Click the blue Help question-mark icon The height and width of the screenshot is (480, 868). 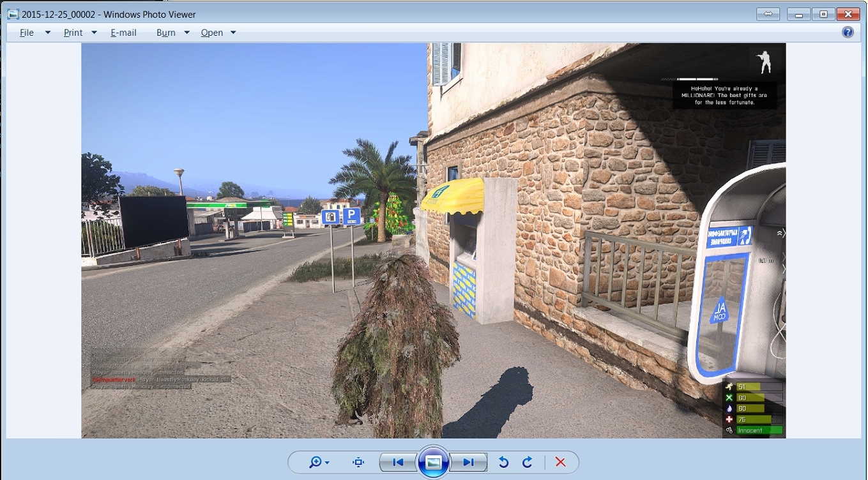click(848, 32)
